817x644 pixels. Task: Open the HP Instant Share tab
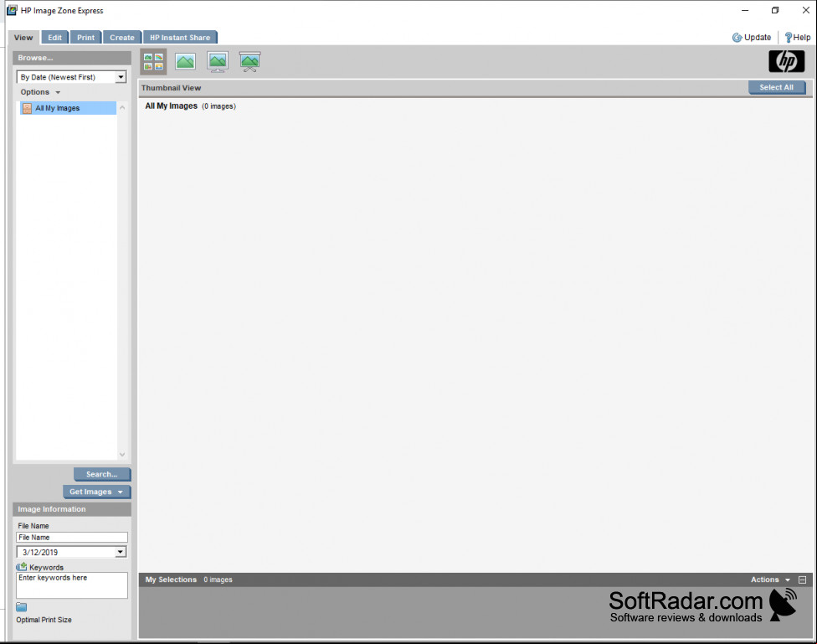tap(180, 38)
